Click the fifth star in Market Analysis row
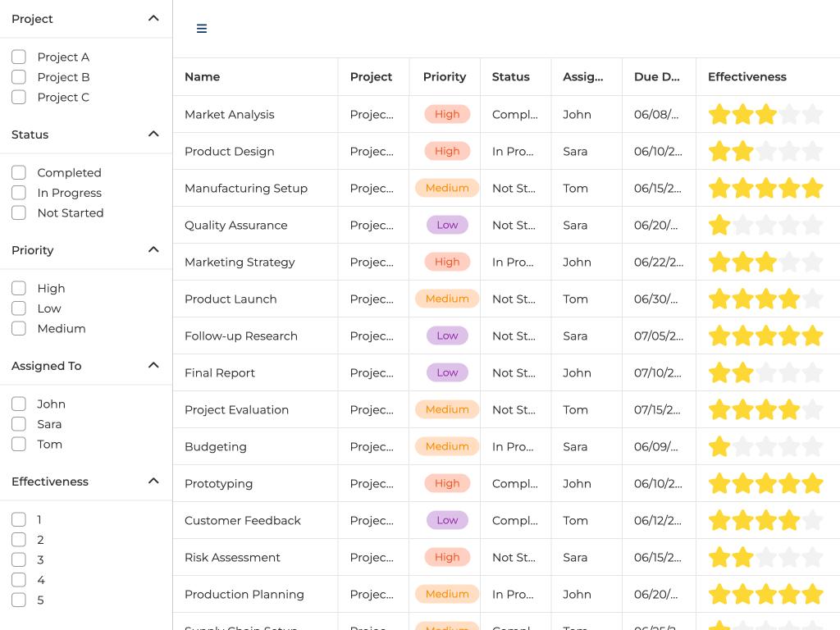 click(x=812, y=115)
